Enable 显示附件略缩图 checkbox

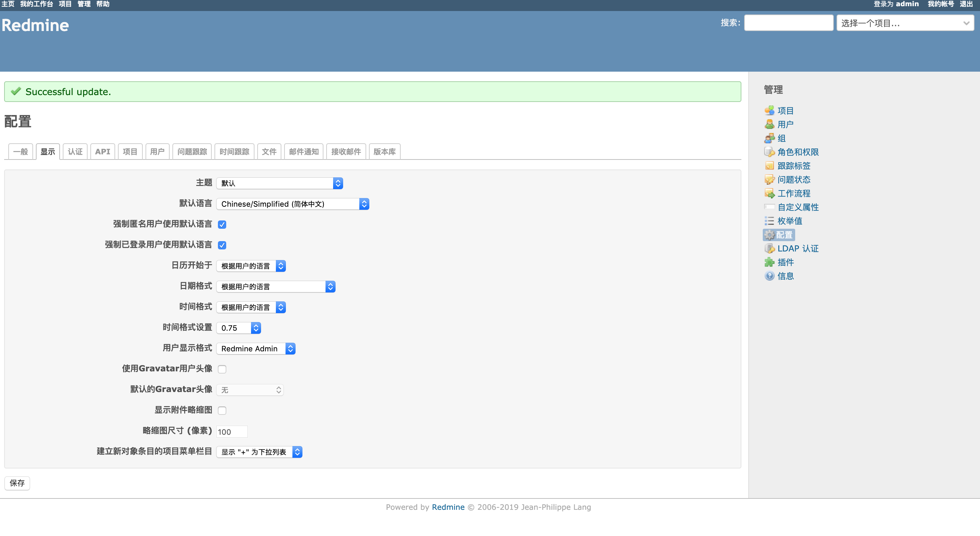(222, 411)
